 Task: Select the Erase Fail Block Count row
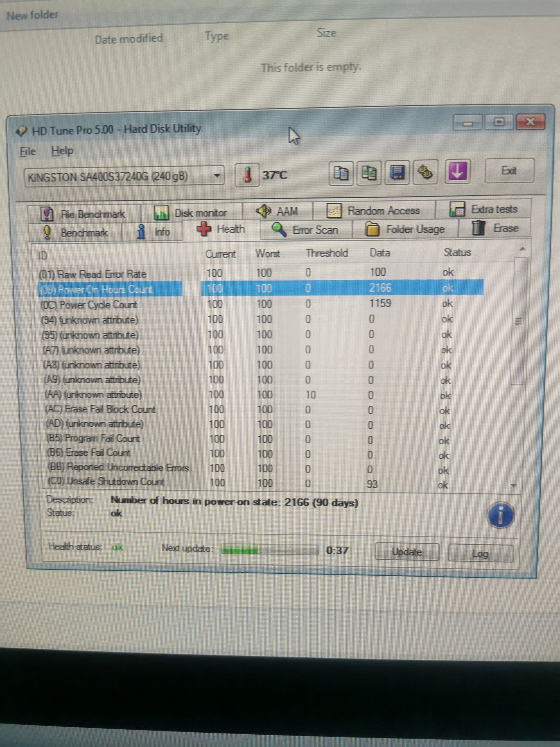pyautogui.click(x=261, y=410)
